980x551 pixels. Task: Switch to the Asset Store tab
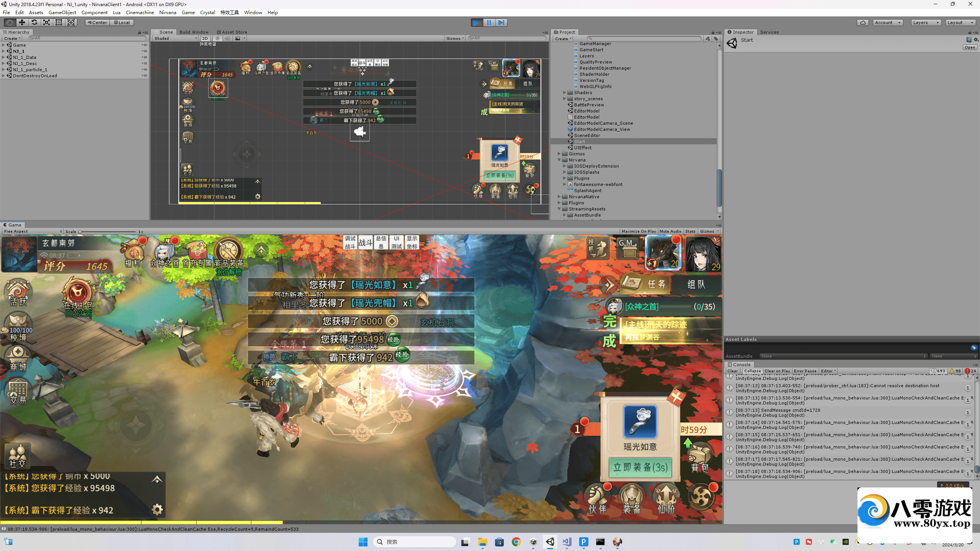click(x=232, y=32)
